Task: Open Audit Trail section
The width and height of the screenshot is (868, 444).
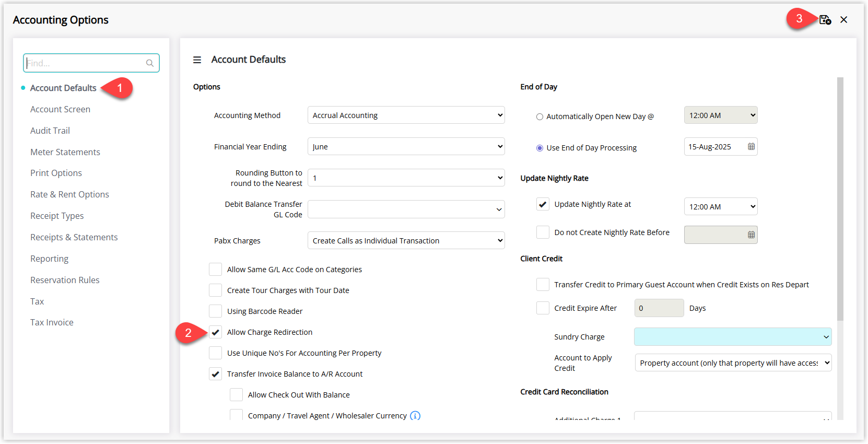Action: (50, 131)
